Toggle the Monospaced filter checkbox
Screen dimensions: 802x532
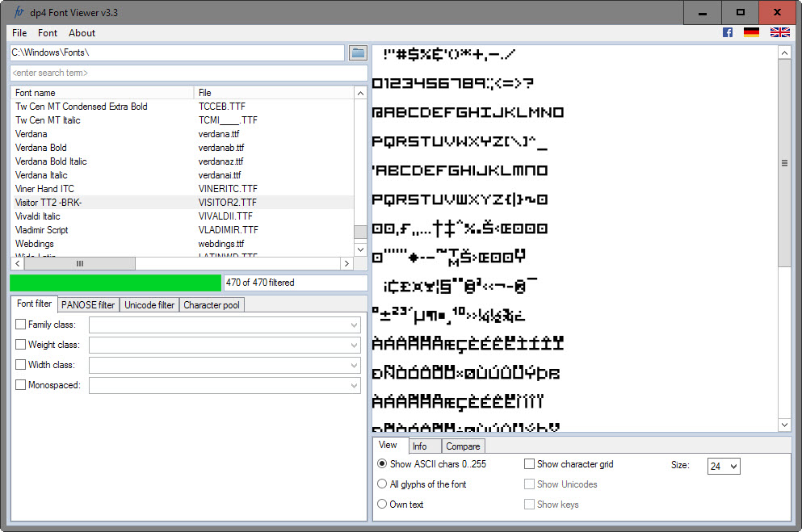20,385
